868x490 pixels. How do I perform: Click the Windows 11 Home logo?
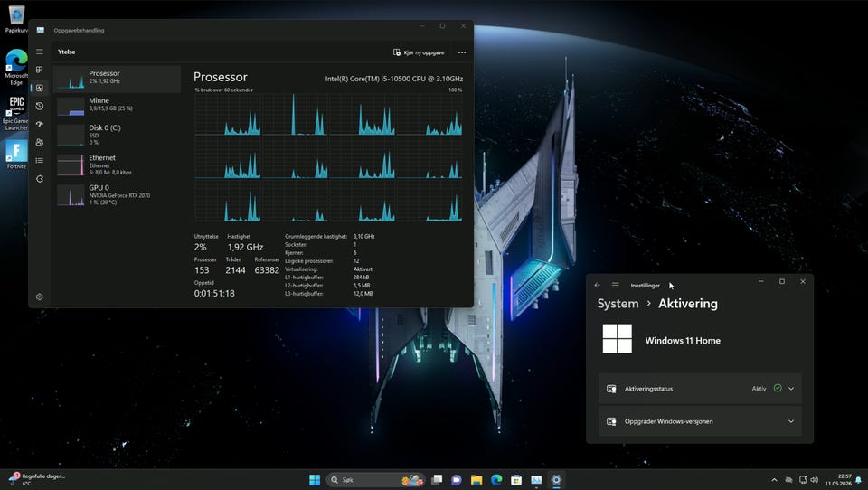pos(617,339)
